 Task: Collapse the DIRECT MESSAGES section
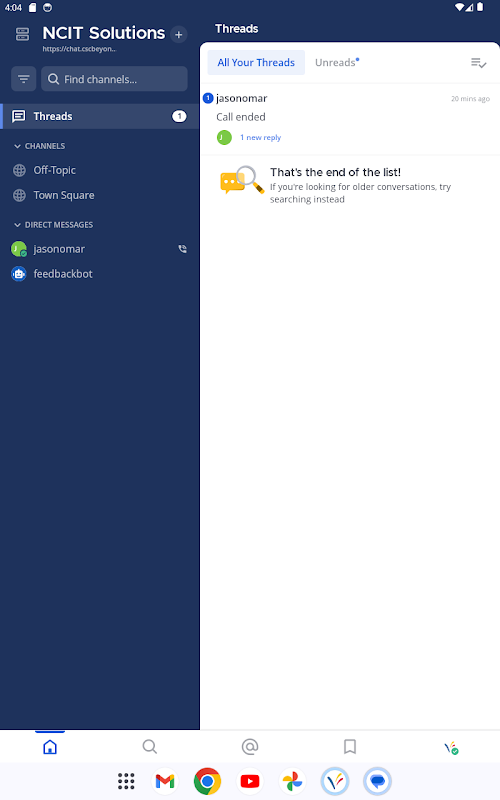click(54, 225)
